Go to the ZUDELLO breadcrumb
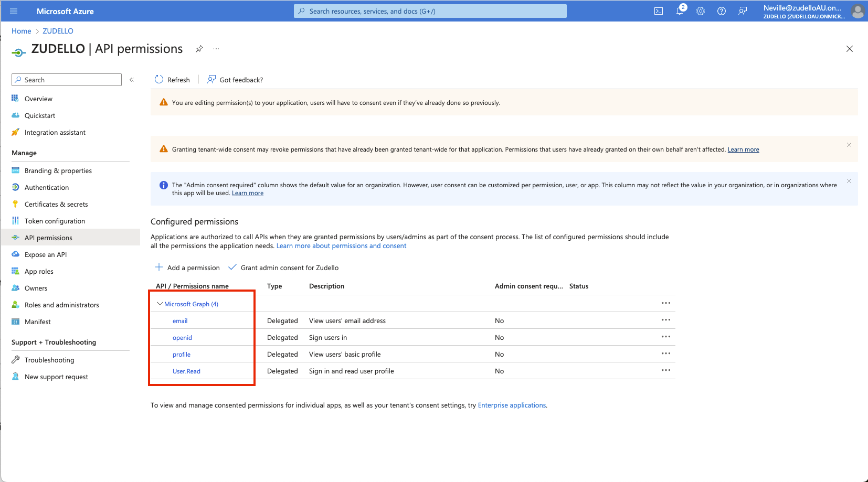The image size is (868, 482). coord(58,31)
